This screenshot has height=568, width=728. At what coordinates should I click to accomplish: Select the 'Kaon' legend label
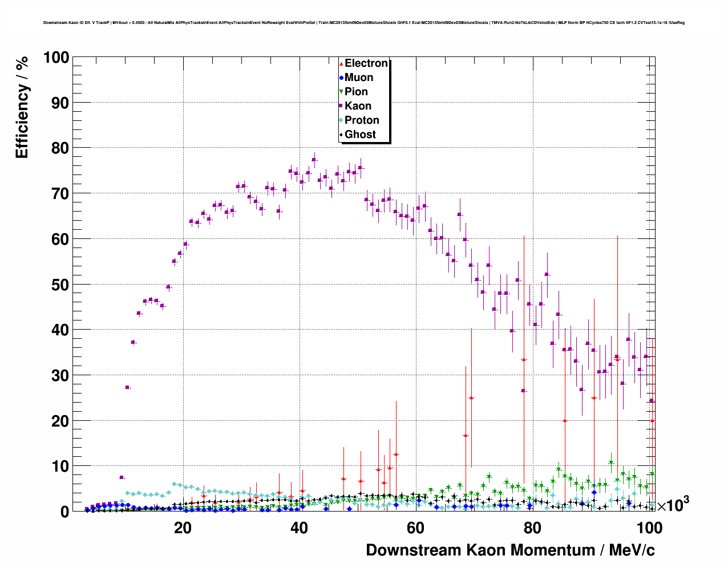358,106
